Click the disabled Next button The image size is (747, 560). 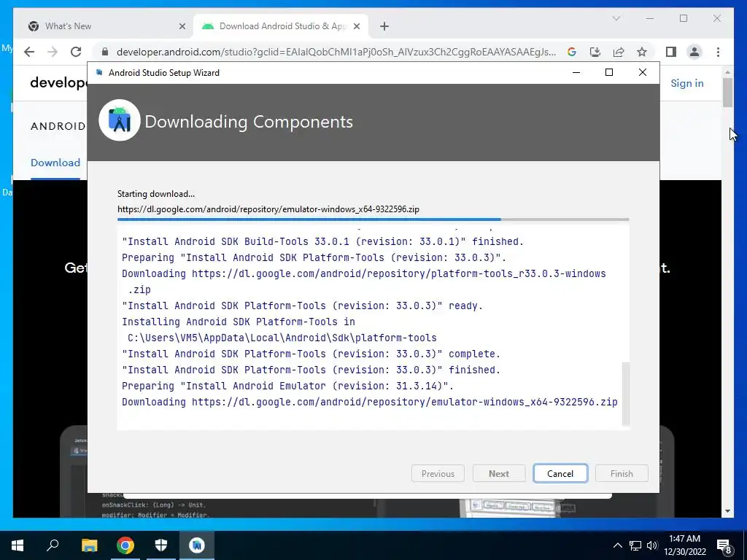[x=499, y=473]
